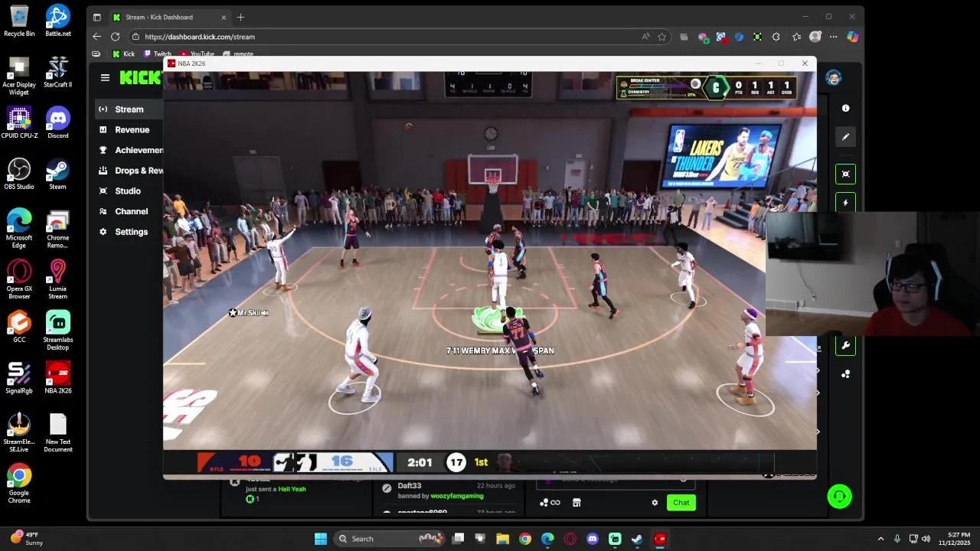The image size is (980, 551).
Task: Click the Lakers vs Thunder screen in game
Action: [x=722, y=155]
